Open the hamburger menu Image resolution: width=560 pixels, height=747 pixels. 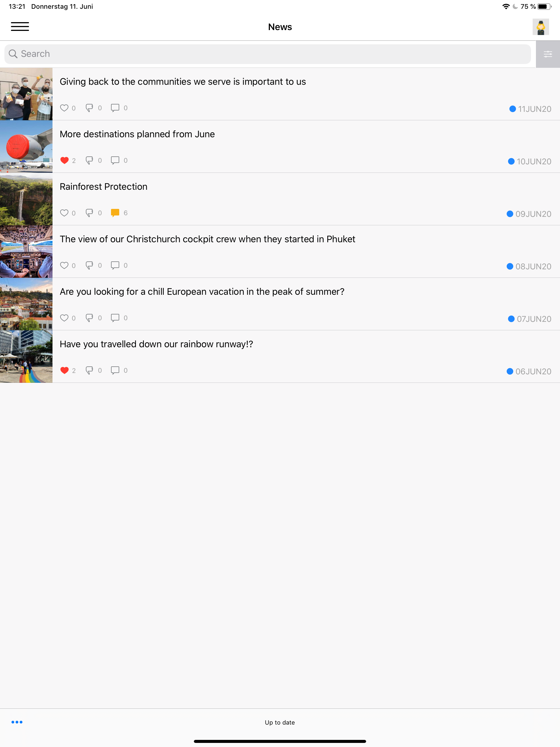[20, 26]
